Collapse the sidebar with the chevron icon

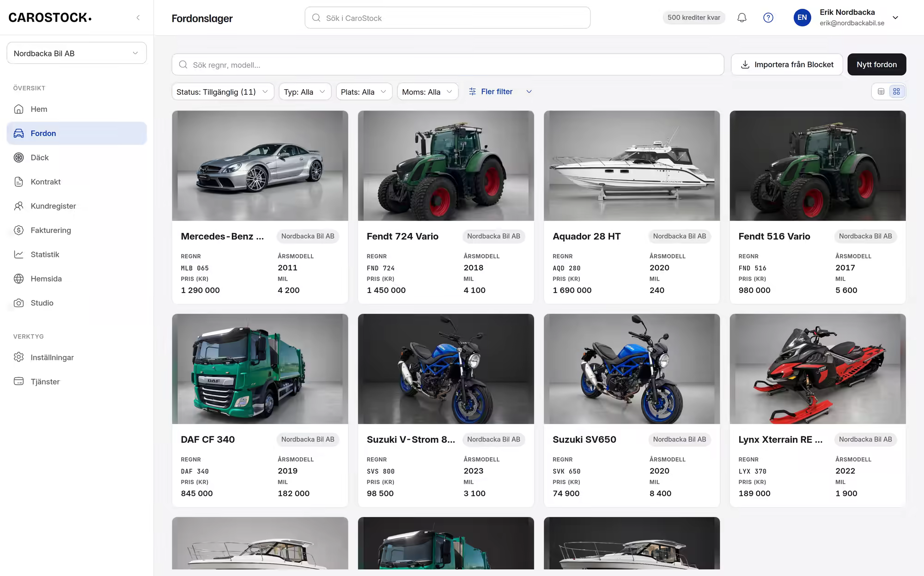pos(138,18)
